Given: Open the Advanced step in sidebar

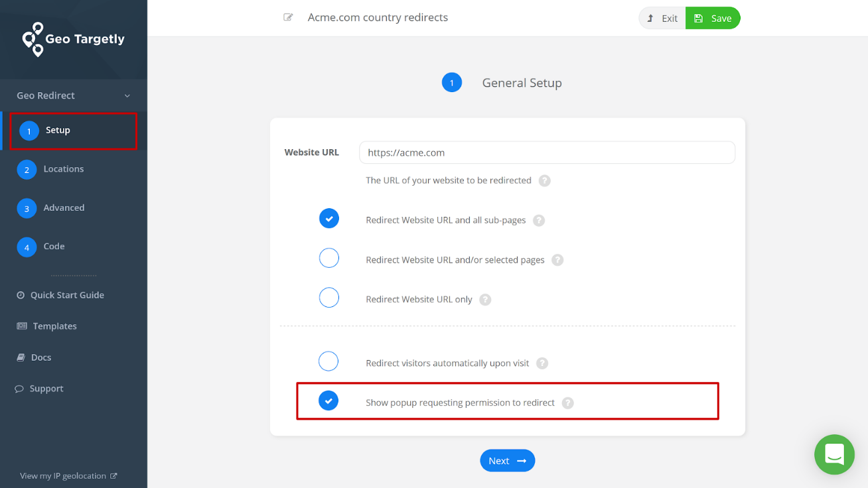Looking at the screenshot, I should pyautogui.click(x=64, y=208).
